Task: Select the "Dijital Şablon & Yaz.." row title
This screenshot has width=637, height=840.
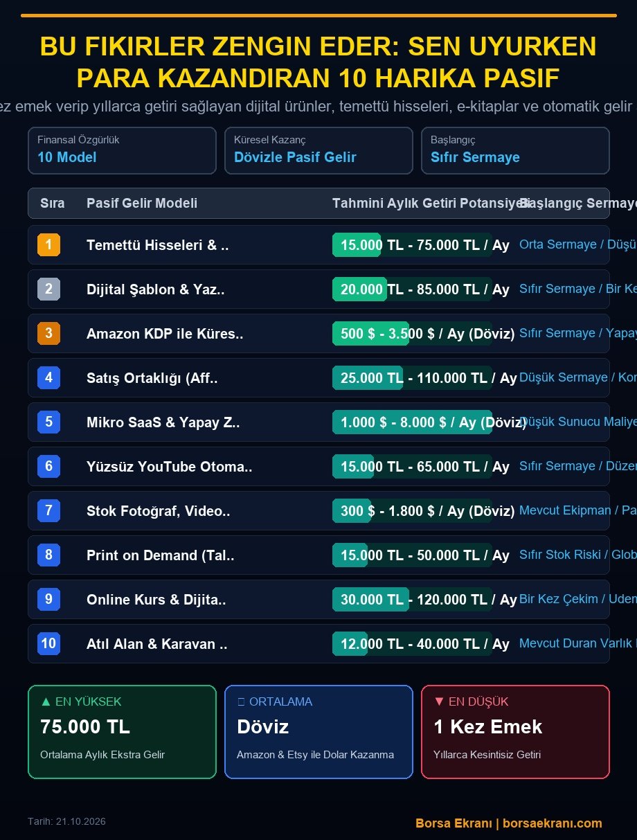Action: tap(155, 289)
